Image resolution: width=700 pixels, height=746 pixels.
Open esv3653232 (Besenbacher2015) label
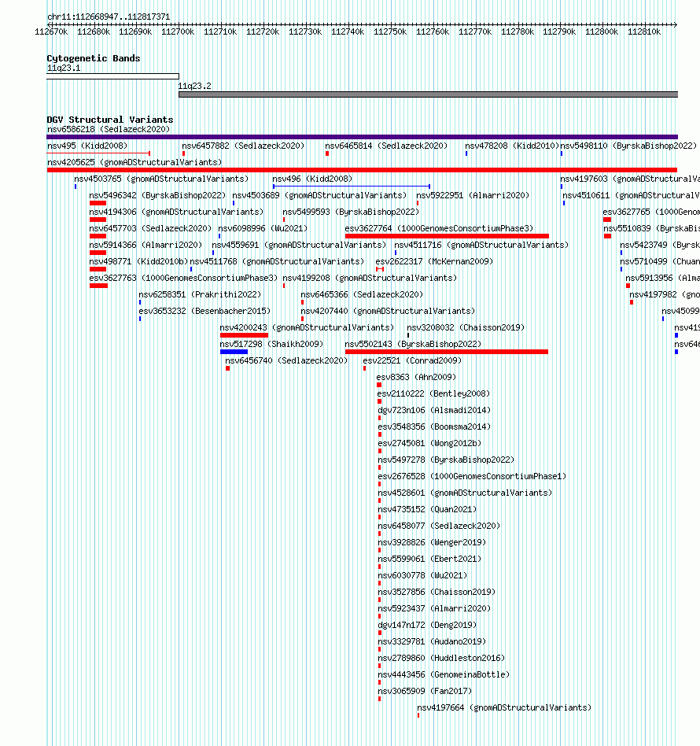(x=204, y=312)
